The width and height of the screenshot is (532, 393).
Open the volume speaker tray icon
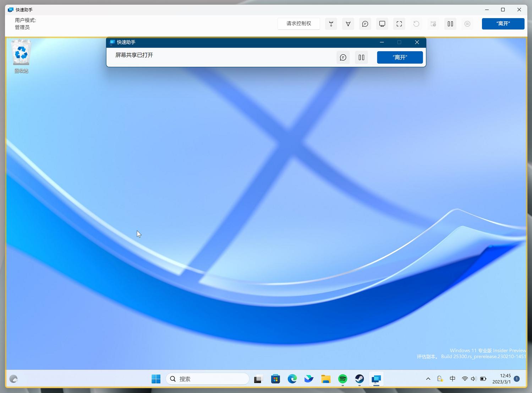(473, 379)
